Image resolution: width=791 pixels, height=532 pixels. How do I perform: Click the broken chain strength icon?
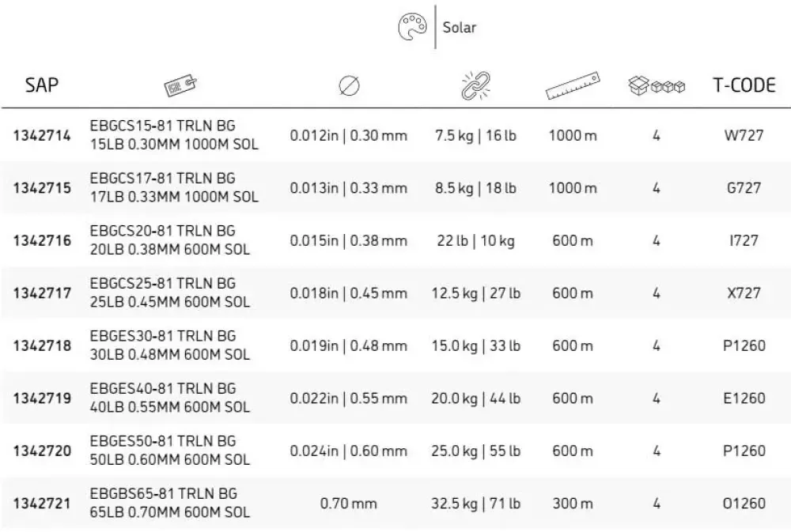[x=475, y=85]
